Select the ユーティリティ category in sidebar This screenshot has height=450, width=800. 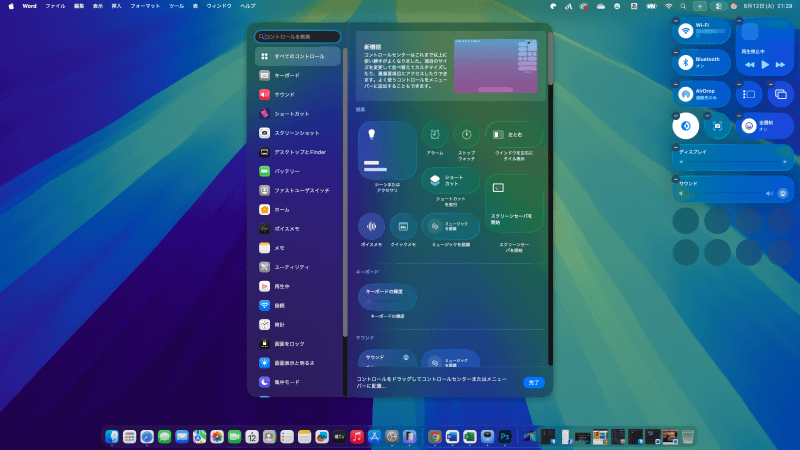coord(297,267)
